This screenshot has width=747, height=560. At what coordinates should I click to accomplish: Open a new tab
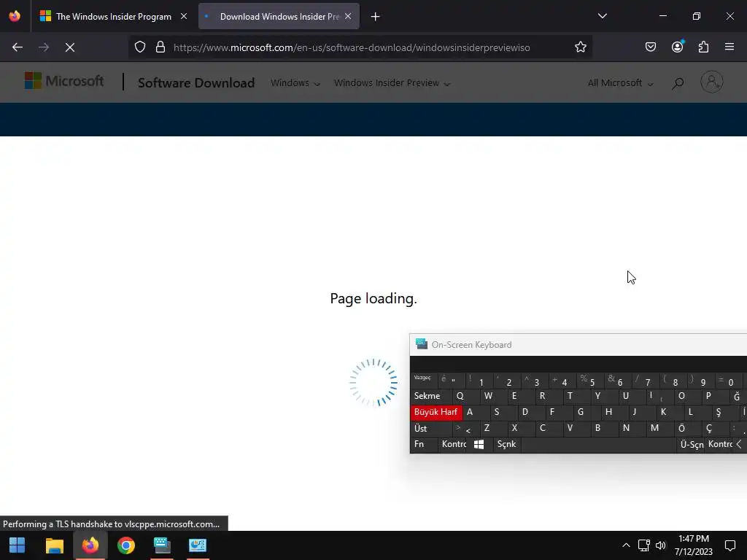(376, 17)
